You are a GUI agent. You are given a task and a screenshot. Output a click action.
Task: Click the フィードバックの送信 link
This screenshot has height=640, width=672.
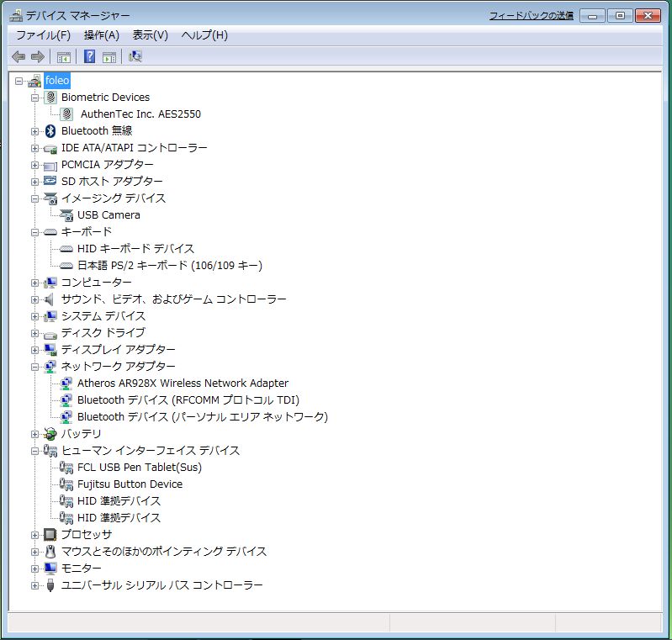pyautogui.click(x=531, y=16)
